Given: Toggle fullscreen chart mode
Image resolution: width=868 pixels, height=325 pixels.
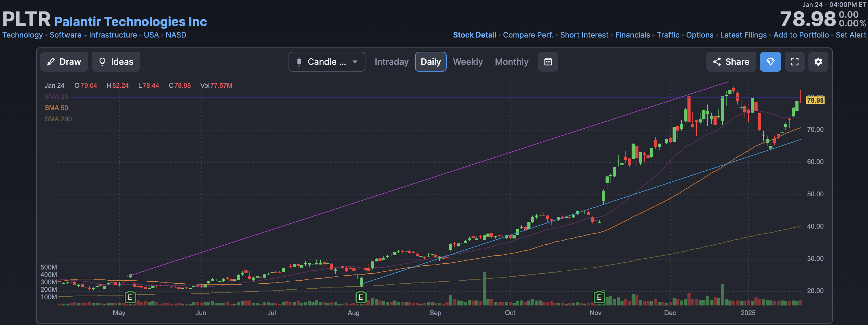Looking at the screenshot, I should point(794,62).
